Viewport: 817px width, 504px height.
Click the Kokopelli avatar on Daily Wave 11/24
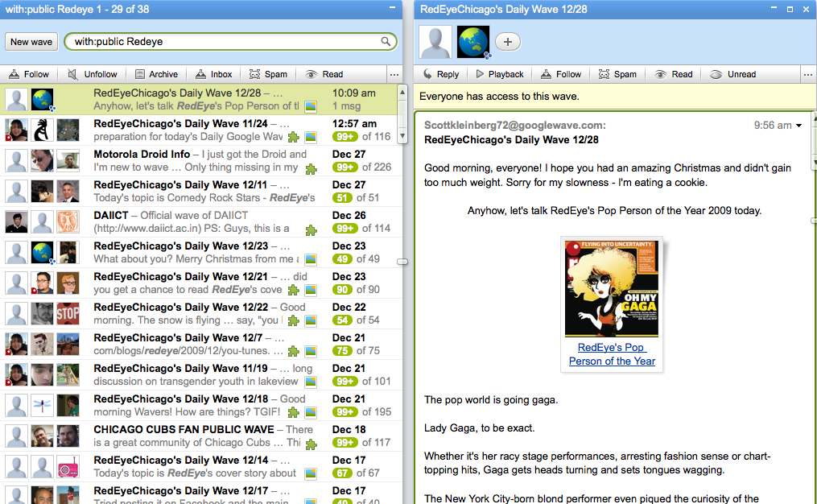42,130
